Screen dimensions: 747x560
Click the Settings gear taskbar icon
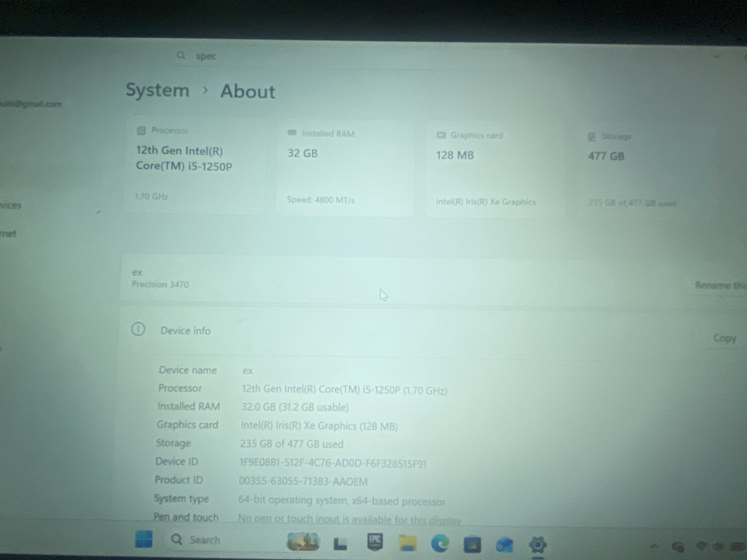tap(537, 545)
